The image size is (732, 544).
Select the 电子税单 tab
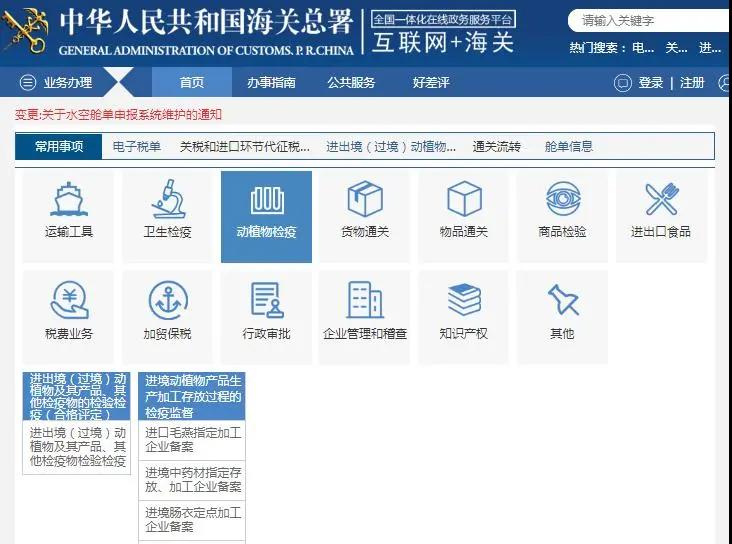click(x=137, y=147)
